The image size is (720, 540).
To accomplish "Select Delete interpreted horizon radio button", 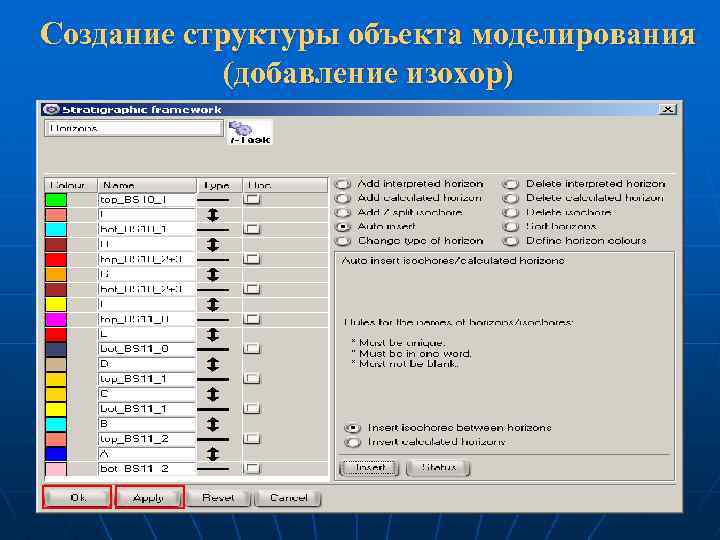I will coord(510,184).
